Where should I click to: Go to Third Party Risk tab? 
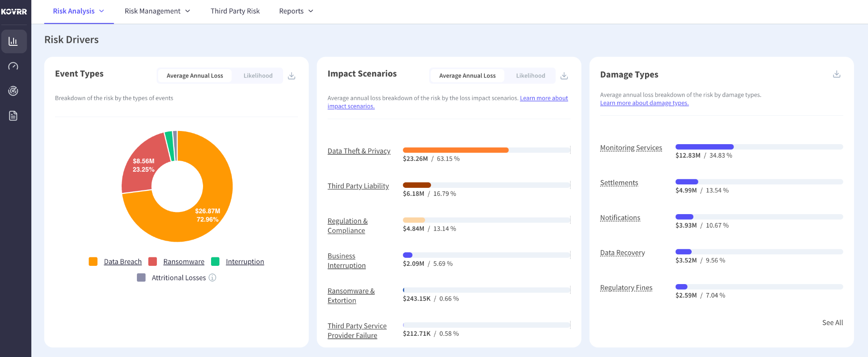click(235, 11)
